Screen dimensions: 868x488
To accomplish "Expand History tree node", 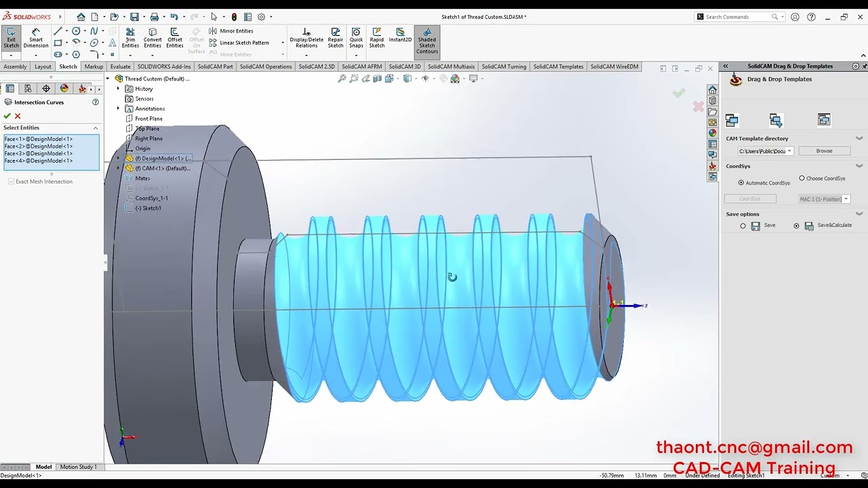I will [x=118, y=89].
